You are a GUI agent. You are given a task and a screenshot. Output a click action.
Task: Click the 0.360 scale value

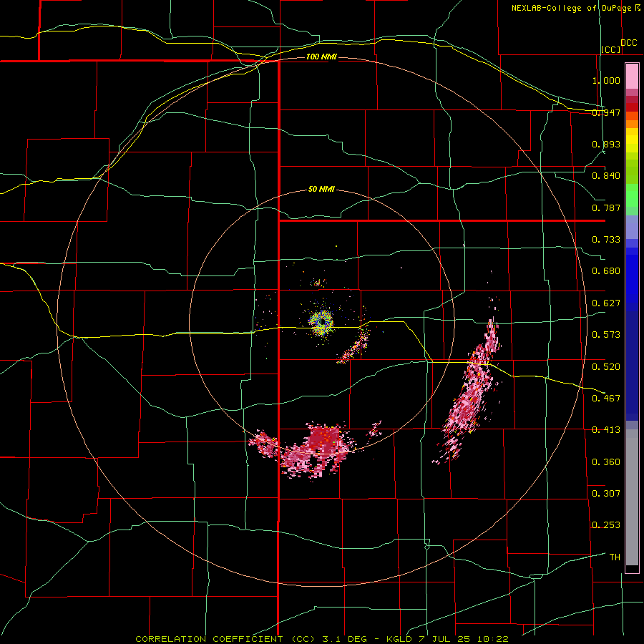click(x=606, y=462)
